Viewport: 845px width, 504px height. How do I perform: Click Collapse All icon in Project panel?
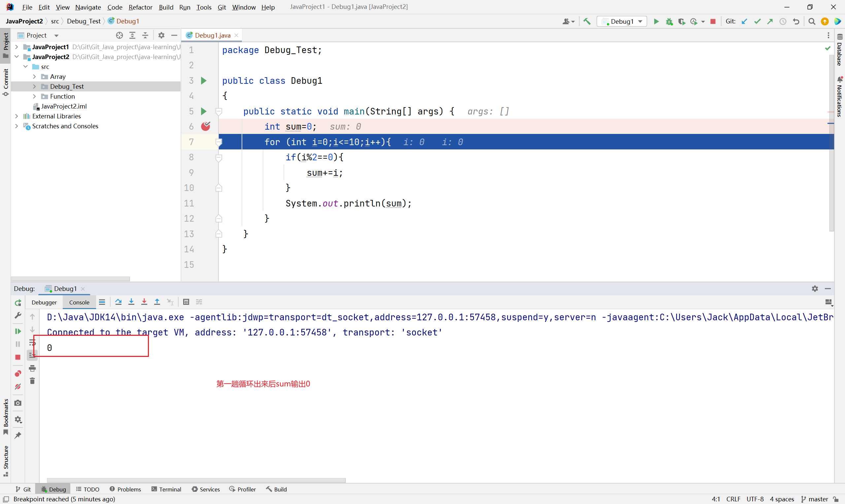click(145, 35)
